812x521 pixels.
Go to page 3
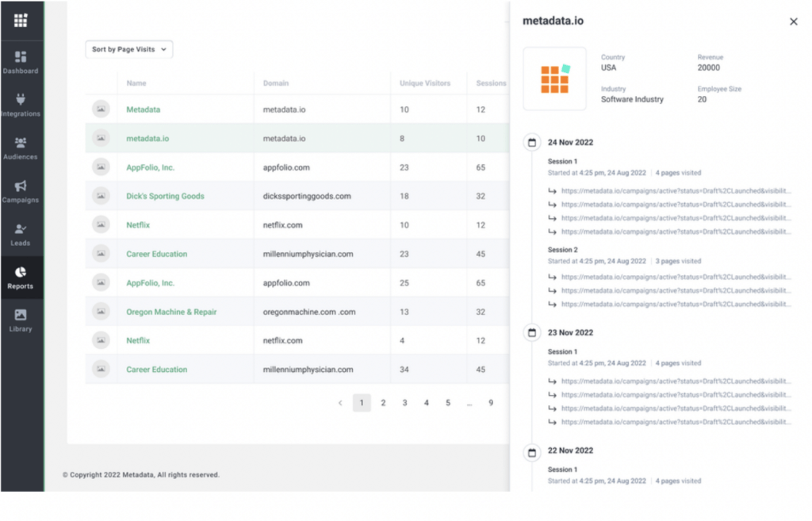pos(405,402)
